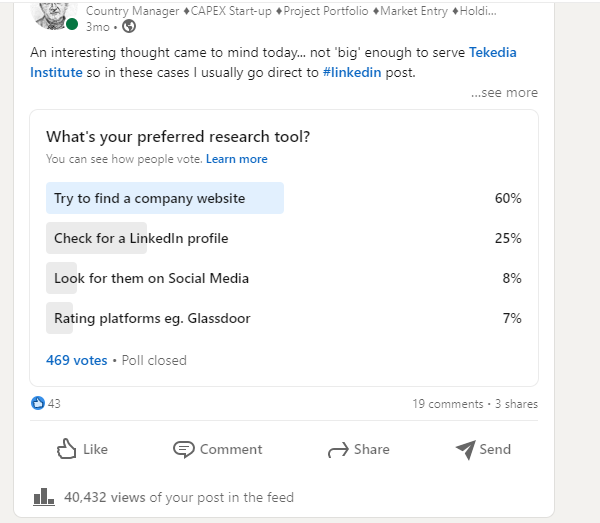Click the bar chart views icon
This screenshot has height=523, width=600.
(43, 497)
